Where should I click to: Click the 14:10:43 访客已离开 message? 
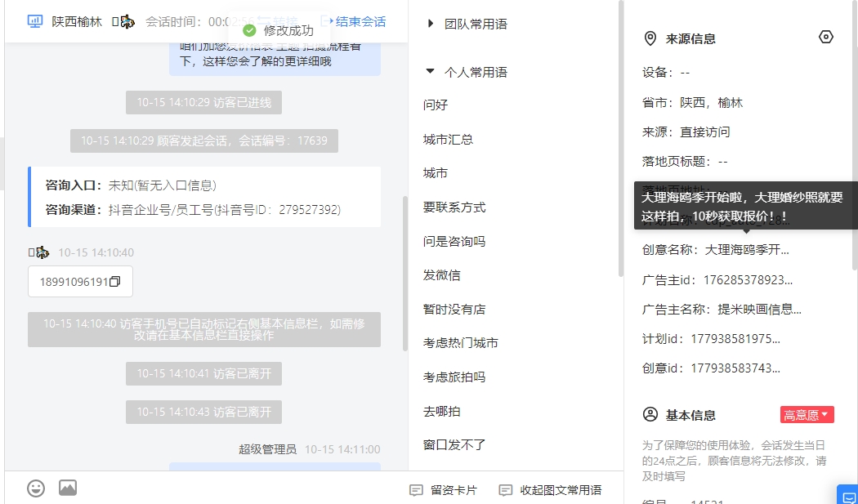203,412
